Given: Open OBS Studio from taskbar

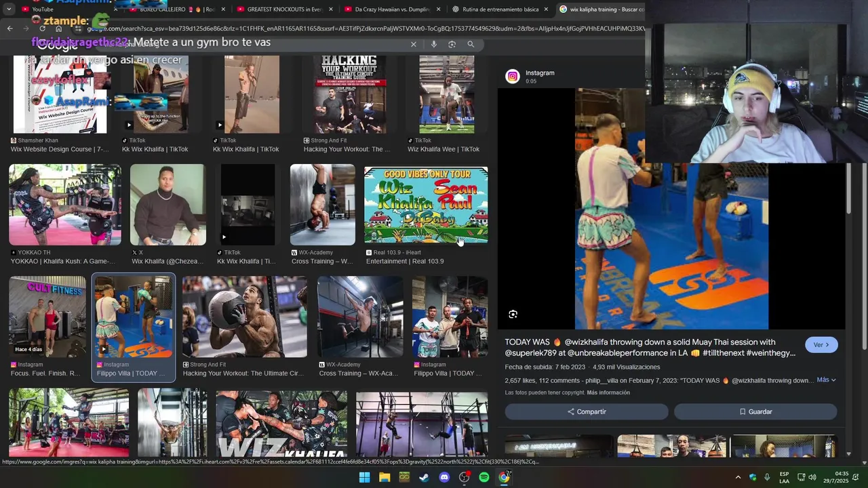Looking at the screenshot, I should point(464,477).
